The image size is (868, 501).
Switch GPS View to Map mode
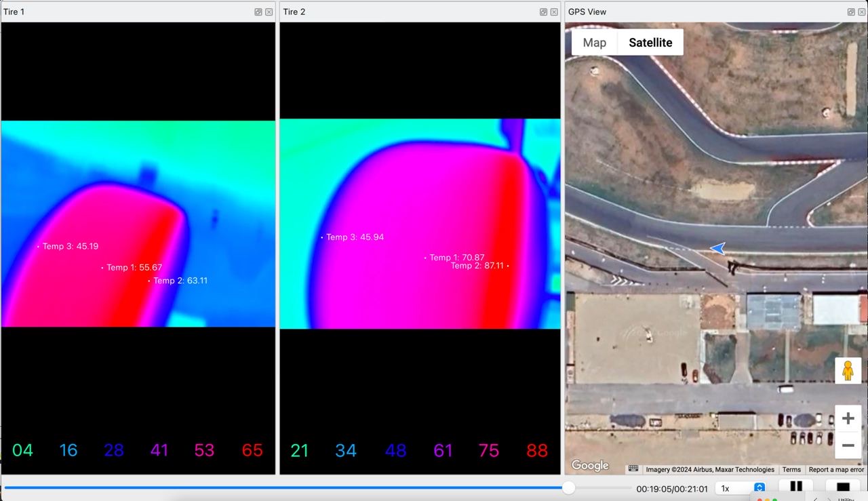[594, 42]
